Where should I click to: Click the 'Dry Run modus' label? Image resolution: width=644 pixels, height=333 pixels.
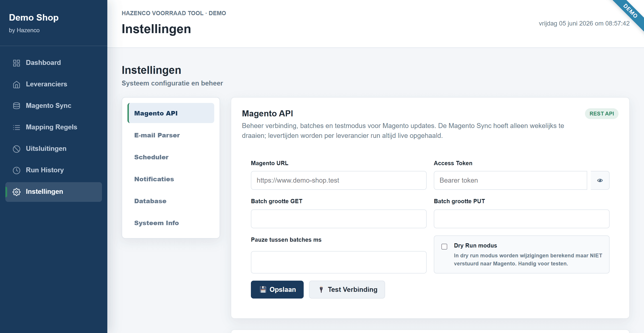coord(475,245)
